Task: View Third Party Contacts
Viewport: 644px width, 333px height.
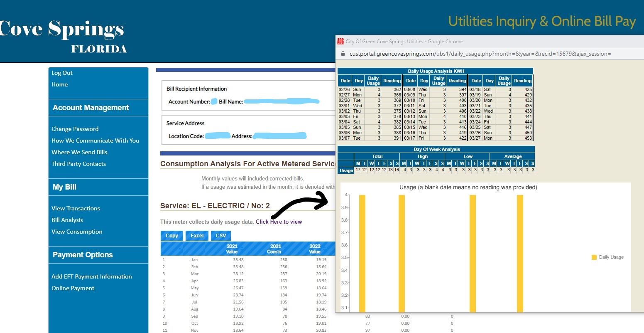Action: coord(78,164)
